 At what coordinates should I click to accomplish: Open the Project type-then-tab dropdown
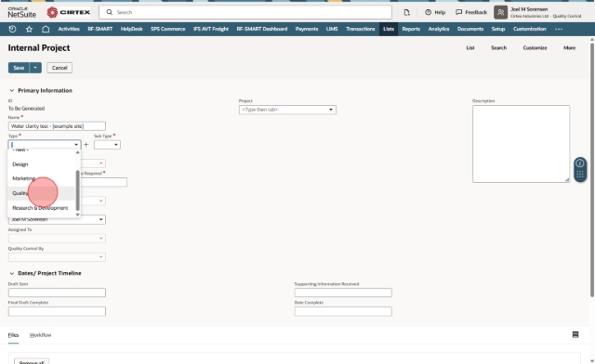point(287,110)
